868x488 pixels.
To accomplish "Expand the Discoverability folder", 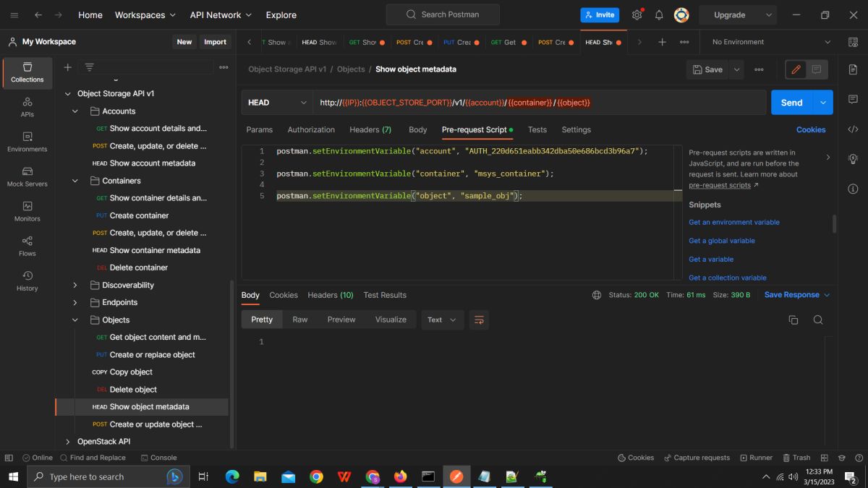I will pos(75,285).
